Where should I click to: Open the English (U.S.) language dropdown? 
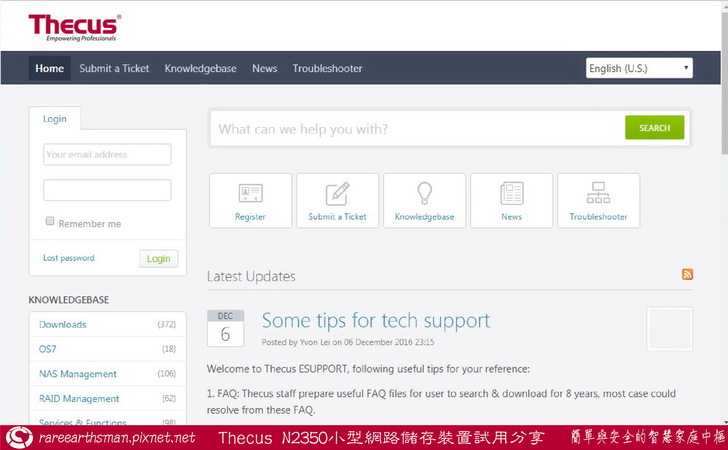click(x=639, y=68)
